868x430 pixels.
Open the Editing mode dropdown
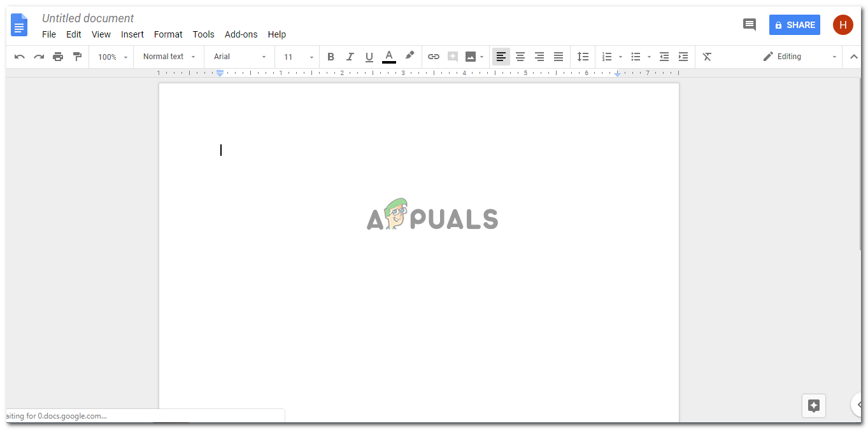pyautogui.click(x=800, y=57)
